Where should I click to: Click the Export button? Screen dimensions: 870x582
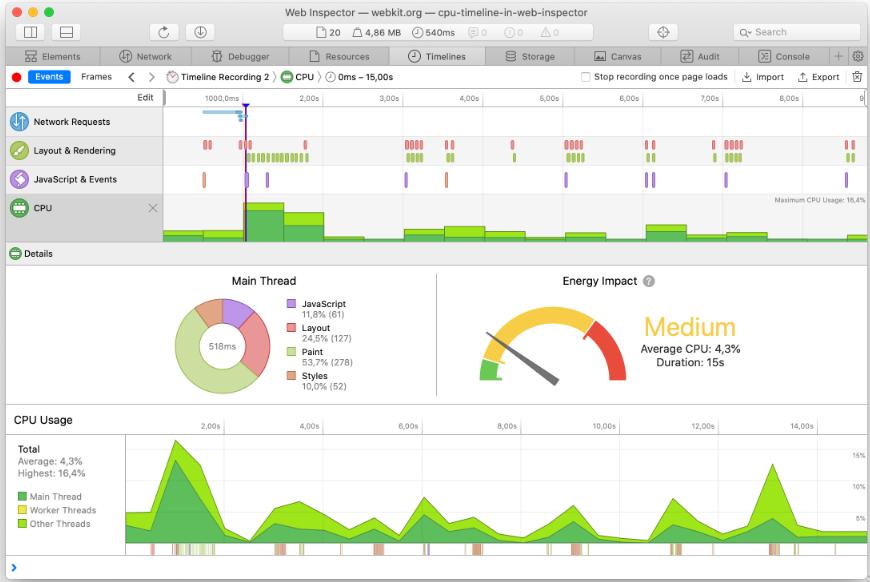(818, 77)
